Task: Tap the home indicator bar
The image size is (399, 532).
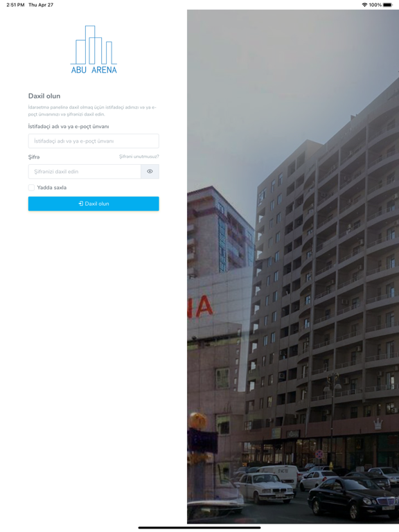Action: tap(199, 528)
